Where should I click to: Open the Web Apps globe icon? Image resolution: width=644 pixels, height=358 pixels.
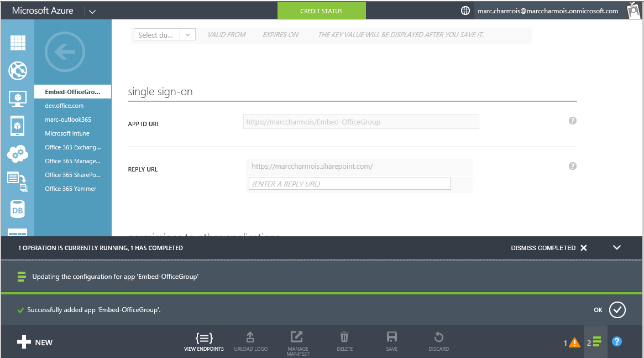(18, 71)
